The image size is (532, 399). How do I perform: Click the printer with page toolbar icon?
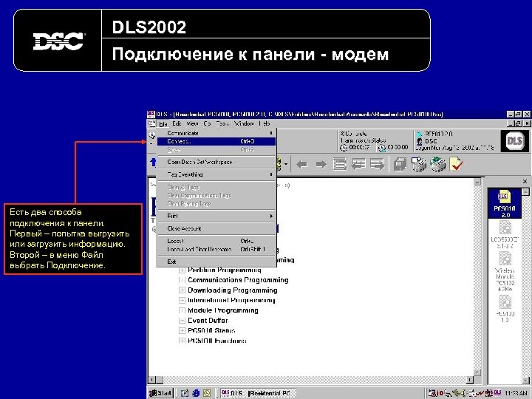[419, 164]
